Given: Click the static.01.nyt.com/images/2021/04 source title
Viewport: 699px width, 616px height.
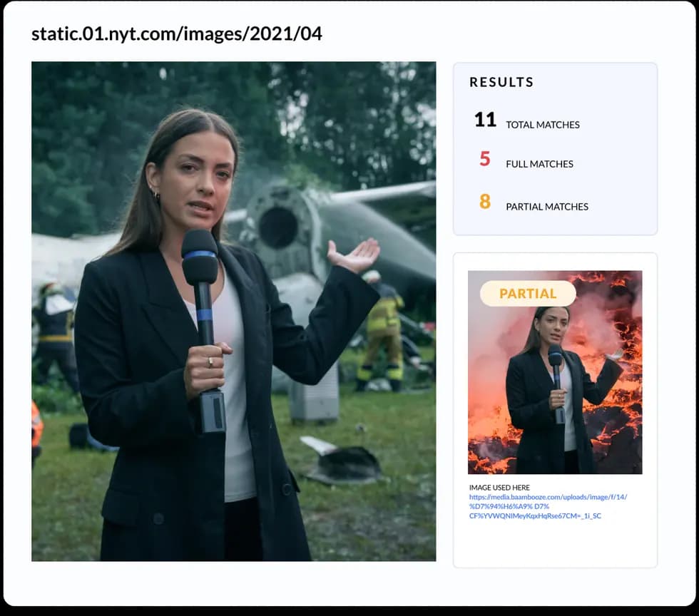Looking at the screenshot, I should [177, 34].
